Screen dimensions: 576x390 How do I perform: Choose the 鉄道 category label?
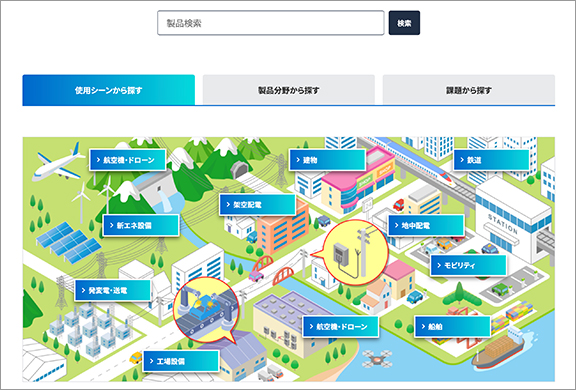491,160
